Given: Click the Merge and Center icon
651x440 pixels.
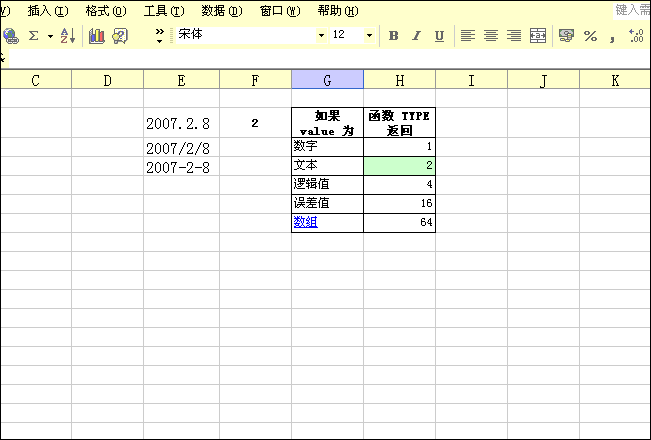Looking at the screenshot, I should pos(538,36).
